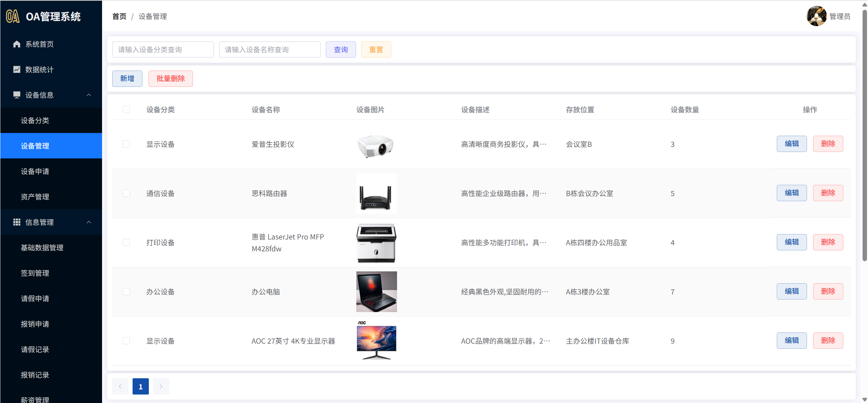Collapse the 信息管理 menu chevron
This screenshot has height=403, width=868.
pyautogui.click(x=89, y=222)
